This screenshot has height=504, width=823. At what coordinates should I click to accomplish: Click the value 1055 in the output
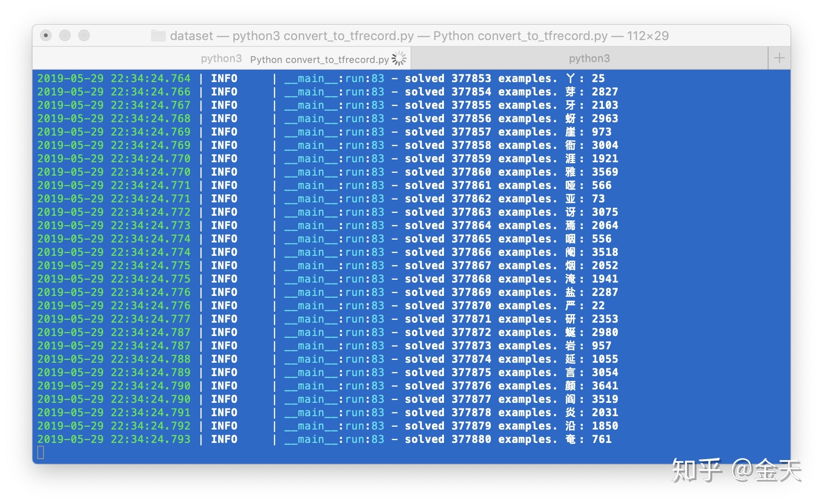click(605, 359)
